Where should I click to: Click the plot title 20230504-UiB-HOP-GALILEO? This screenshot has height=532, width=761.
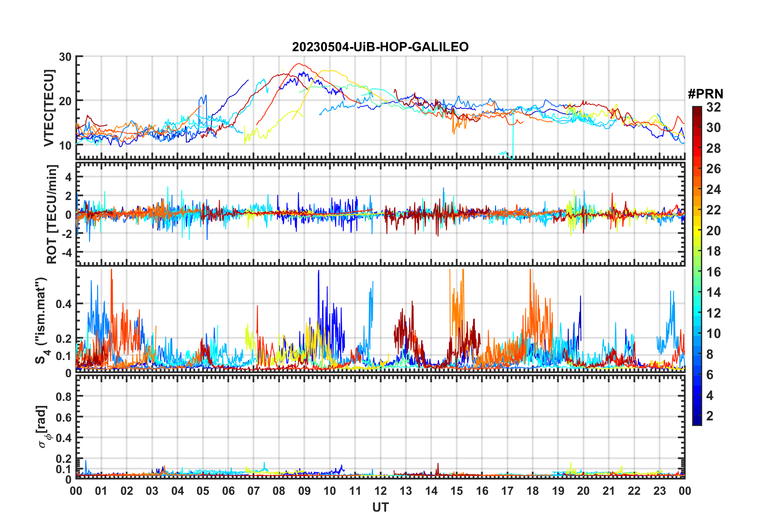click(x=380, y=47)
